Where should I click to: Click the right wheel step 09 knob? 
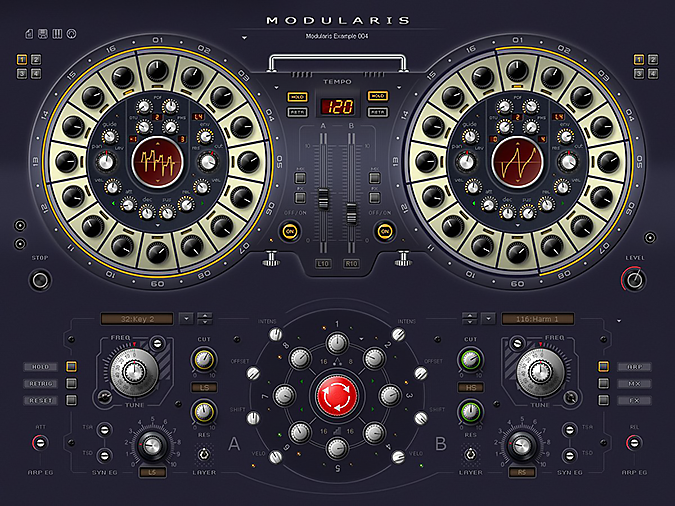517,253
